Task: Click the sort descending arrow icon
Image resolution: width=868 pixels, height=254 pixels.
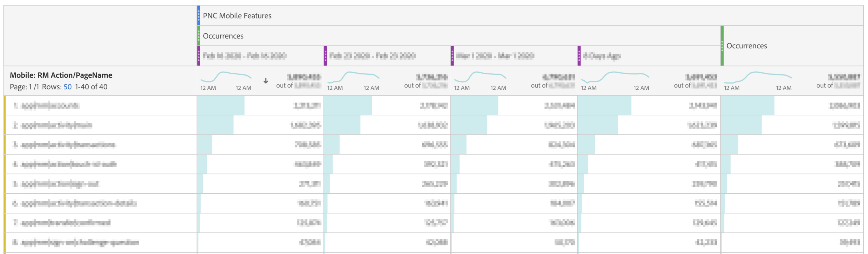Action: (x=266, y=81)
